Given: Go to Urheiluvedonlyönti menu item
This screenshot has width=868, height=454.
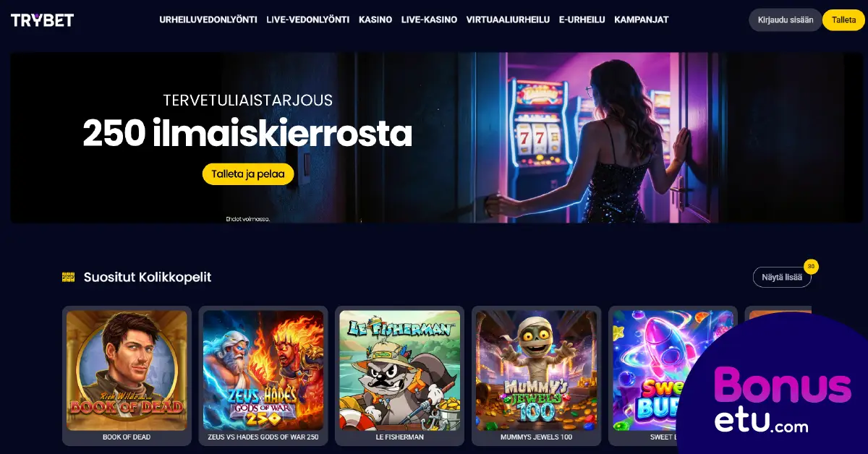Looking at the screenshot, I should 208,20.
